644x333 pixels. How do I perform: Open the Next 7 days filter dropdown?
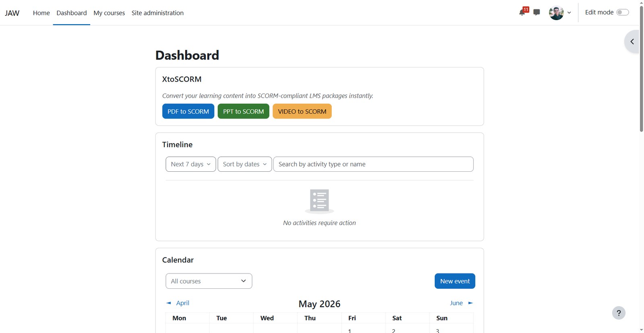pyautogui.click(x=191, y=164)
